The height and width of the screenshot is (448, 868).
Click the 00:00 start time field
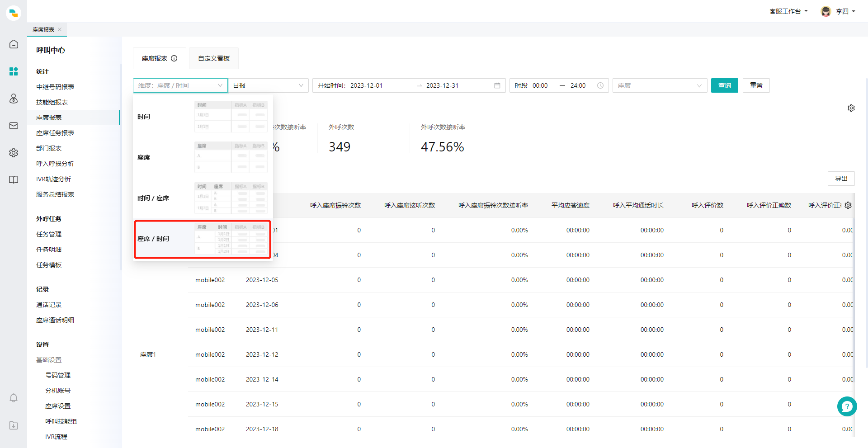click(x=540, y=85)
